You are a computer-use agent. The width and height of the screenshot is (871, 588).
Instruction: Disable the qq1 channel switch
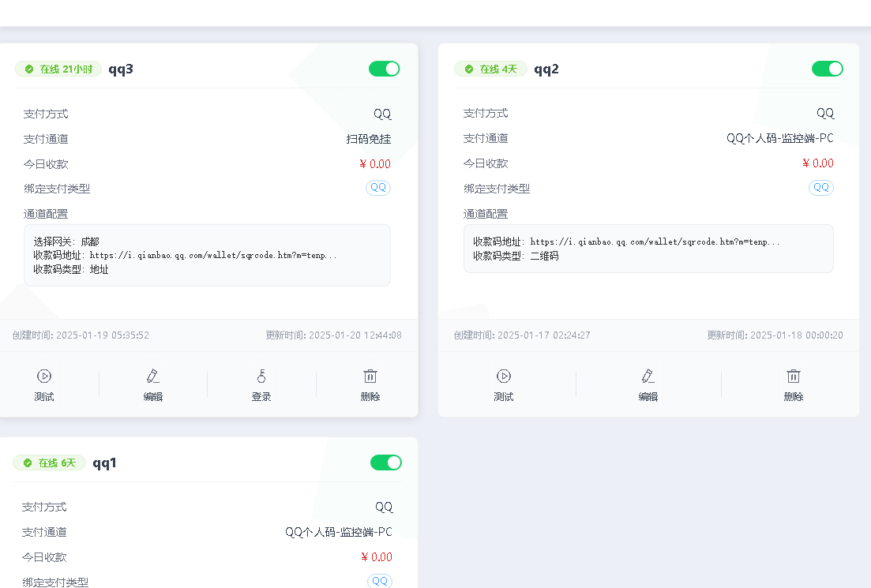[386, 463]
